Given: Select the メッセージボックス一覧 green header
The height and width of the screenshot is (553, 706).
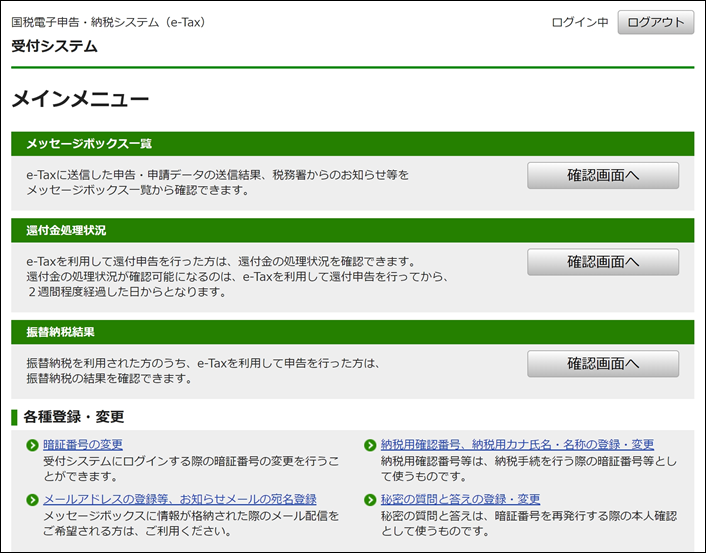Looking at the screenshot, I should (x=353, y=144).
